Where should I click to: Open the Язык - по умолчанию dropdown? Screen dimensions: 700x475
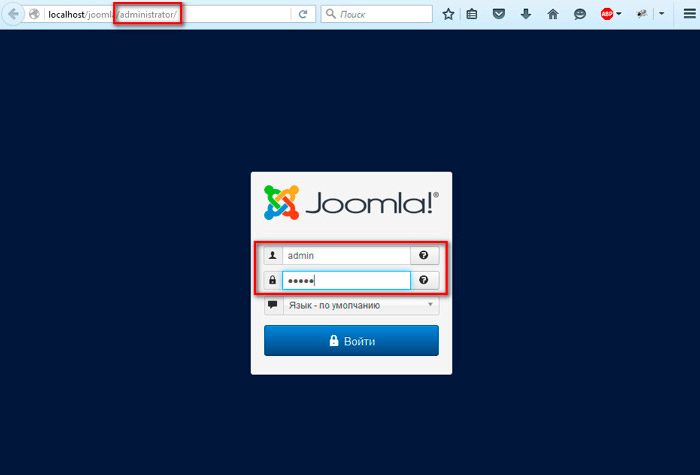(x=361, y=305)
